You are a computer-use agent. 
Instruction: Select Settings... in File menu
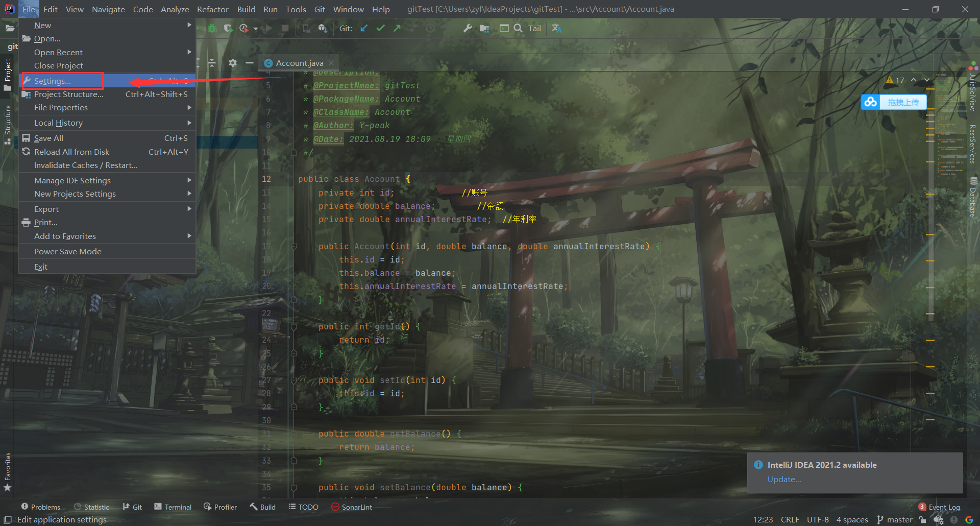click(107, 81)
